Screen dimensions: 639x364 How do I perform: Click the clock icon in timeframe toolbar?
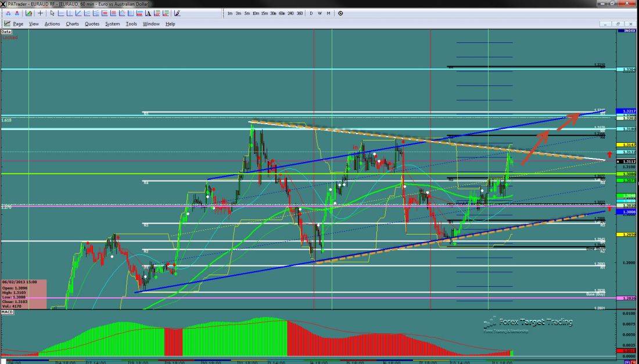click(x=340, y=13)
